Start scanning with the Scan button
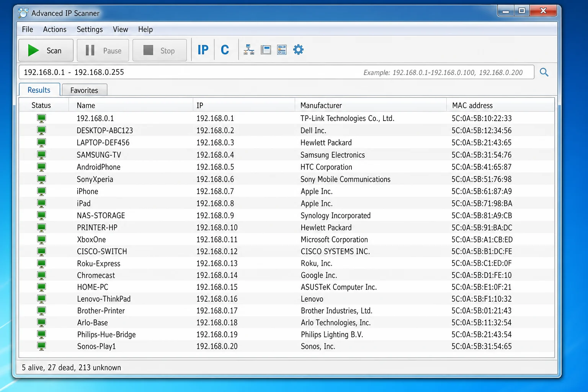The width and height of the screenshot is (588, 392). (46, 50)
